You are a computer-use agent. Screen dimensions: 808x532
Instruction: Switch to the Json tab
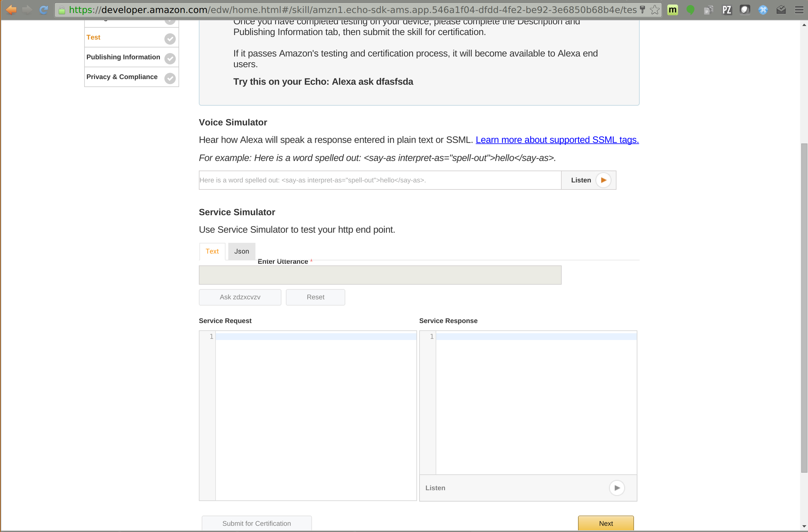click(x=241, y=251)
